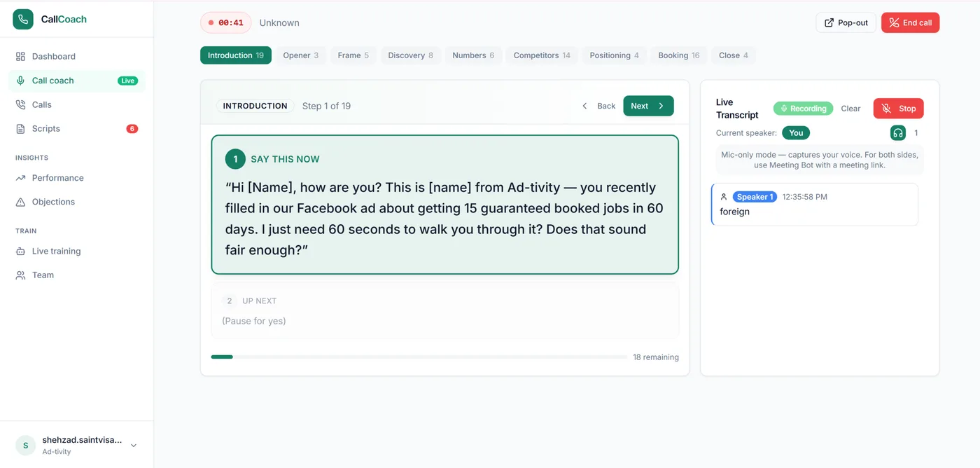Click the script step progress bar
The height and width of the screenshot is (468, 980).
coord(419,357)
